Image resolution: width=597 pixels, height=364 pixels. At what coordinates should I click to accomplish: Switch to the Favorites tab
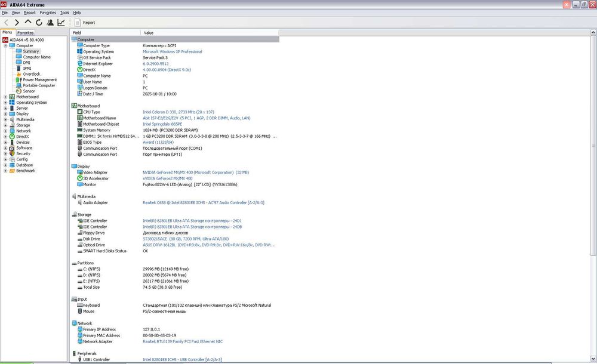point(26,33)
